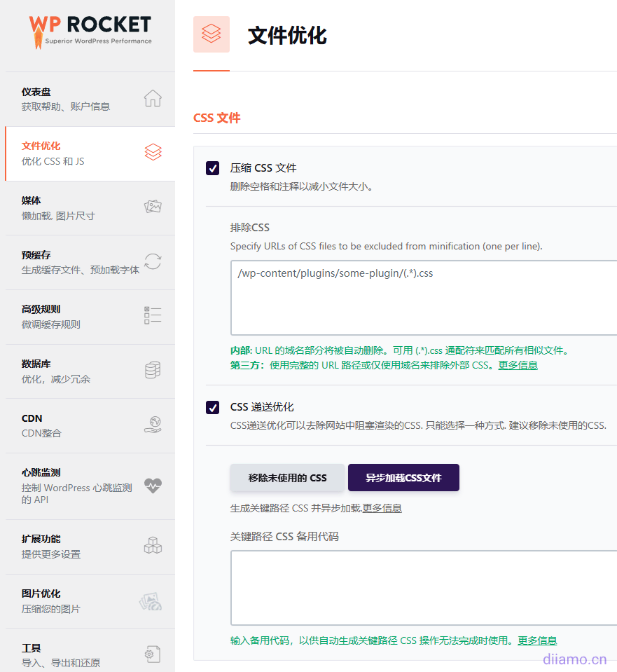Image resolution: width=617 pixels, height=672 pixels.
Task: Click the database cylinder icon for 数据库
Action: [x=153, y=370]
